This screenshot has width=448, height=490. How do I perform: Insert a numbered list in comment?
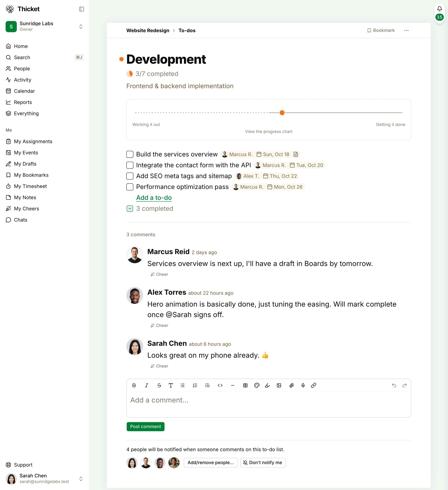click(195, 385)
